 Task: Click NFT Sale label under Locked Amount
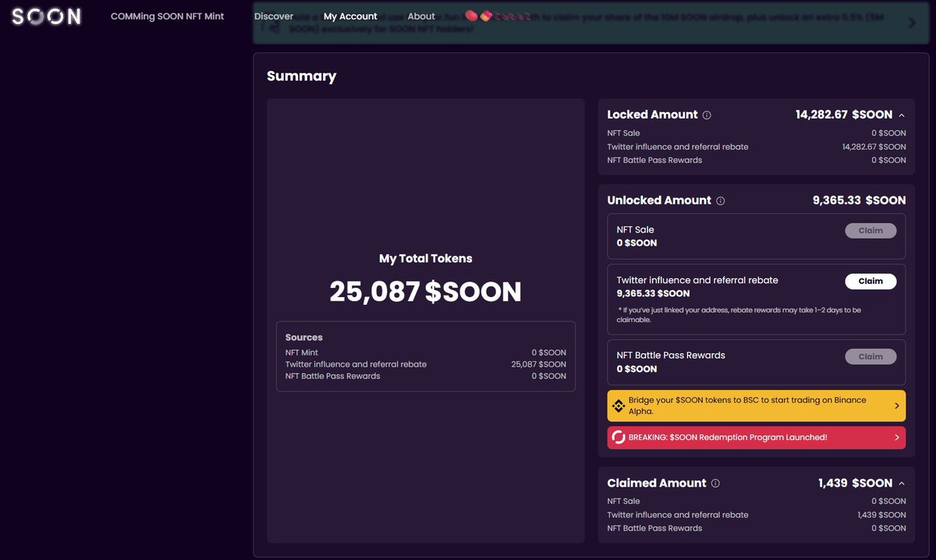(x=624, y=133)
